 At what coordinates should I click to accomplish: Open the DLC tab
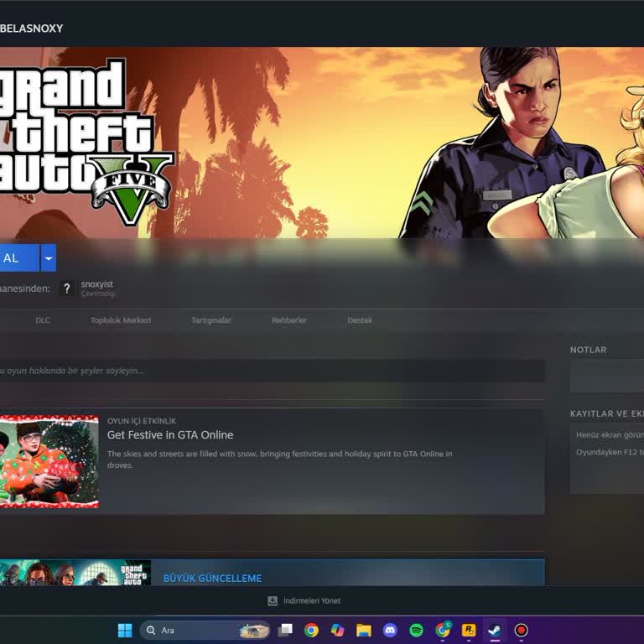click(43, 320)
